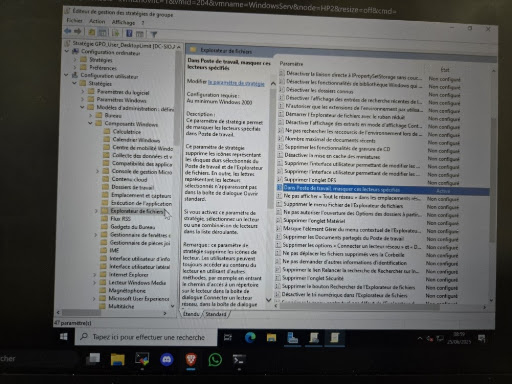Click the settings list horizontal scrollbar
This screenshot has height=384, width=512.
point(360,307)
